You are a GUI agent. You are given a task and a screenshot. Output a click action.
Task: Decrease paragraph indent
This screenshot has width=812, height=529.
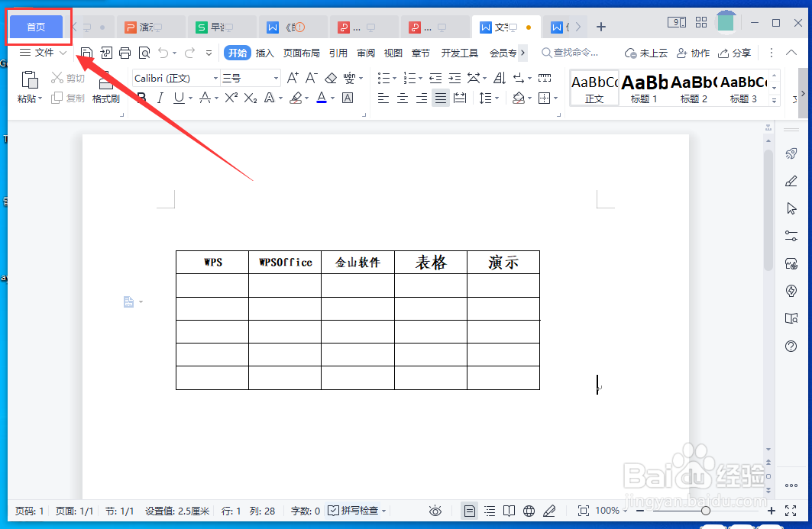435,78
